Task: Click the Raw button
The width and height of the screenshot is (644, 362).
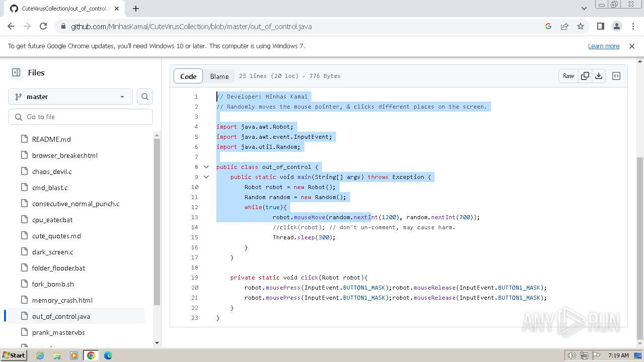Action: click(569, 76)
